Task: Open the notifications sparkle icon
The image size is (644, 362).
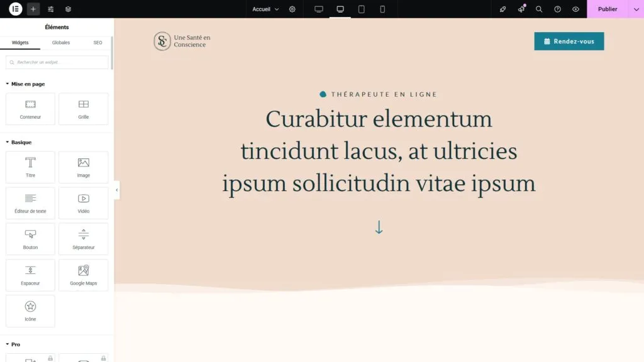Action: [x=521, y=9]
